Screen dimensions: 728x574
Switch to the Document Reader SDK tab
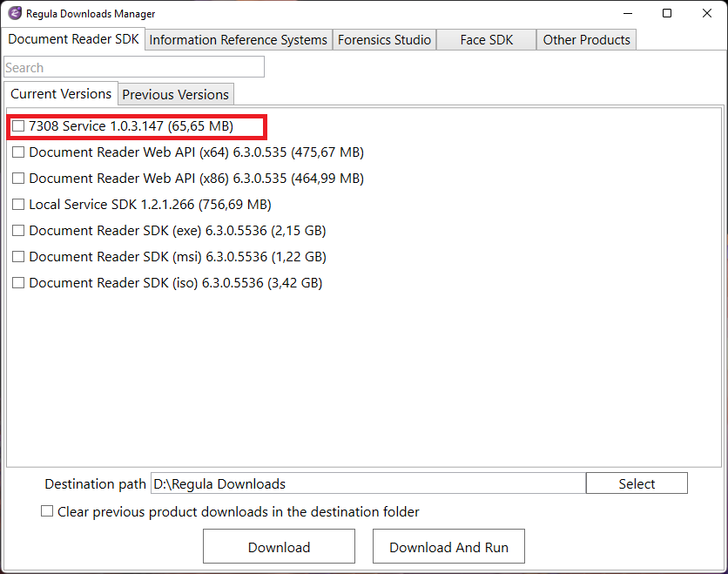pos(73,39)
